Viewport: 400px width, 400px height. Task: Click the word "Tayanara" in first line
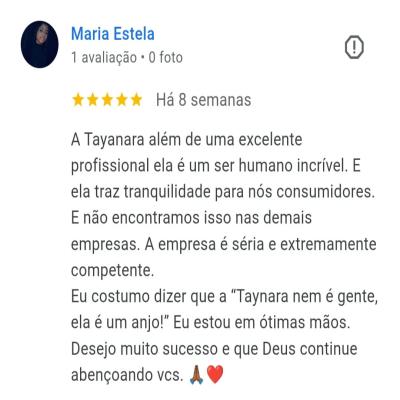[114, 140]
